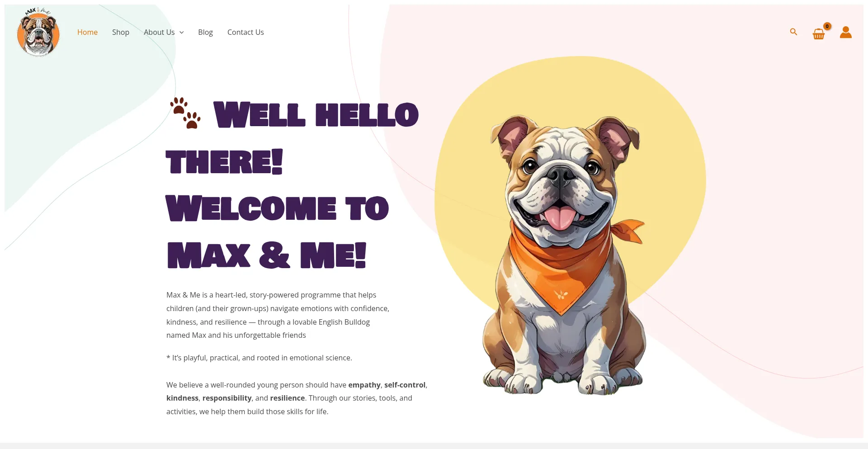The image size is (868, 449).
Task: Visit the Blog page
Action: 205,32
